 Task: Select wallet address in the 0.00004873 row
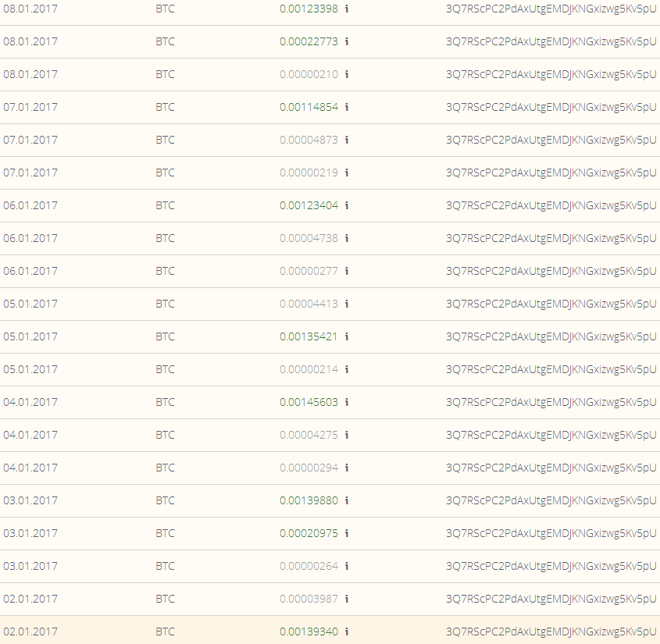tap(551, 141)
